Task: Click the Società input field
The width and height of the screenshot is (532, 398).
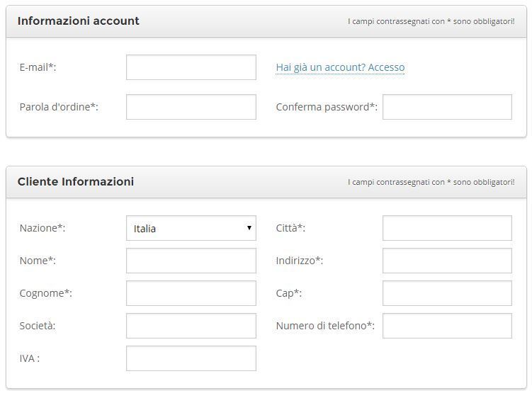Action: pos(191,326)
